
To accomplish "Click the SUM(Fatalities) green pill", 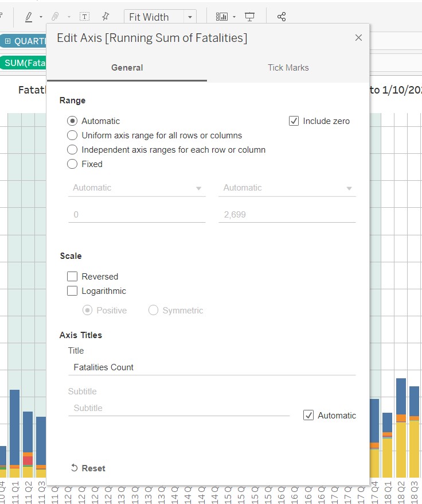I will pyautogui.click(x=24, y=63).
